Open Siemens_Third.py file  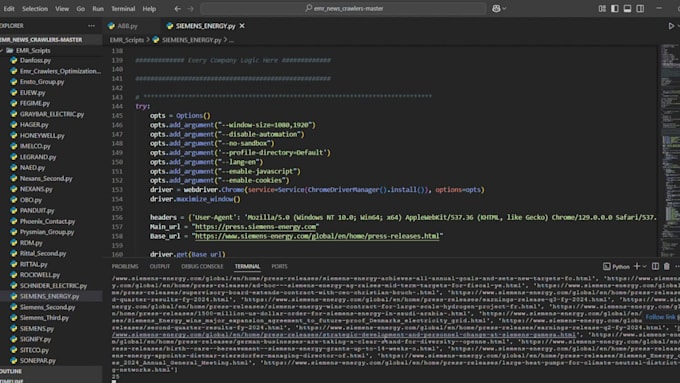tap(44, 318)
